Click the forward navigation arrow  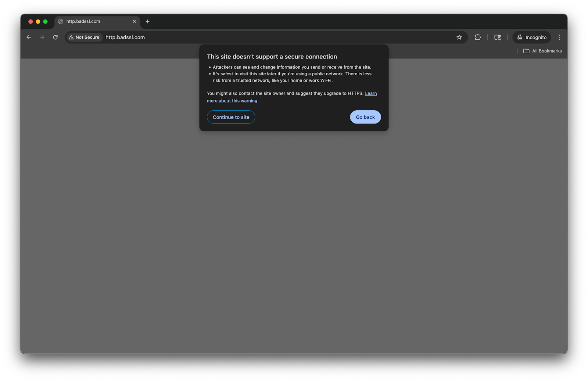point(42,37)
